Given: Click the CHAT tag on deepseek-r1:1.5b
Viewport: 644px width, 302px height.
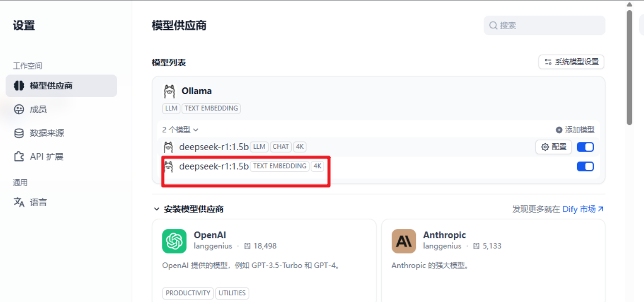Looking at the screenshot, I should coord(281,147).
